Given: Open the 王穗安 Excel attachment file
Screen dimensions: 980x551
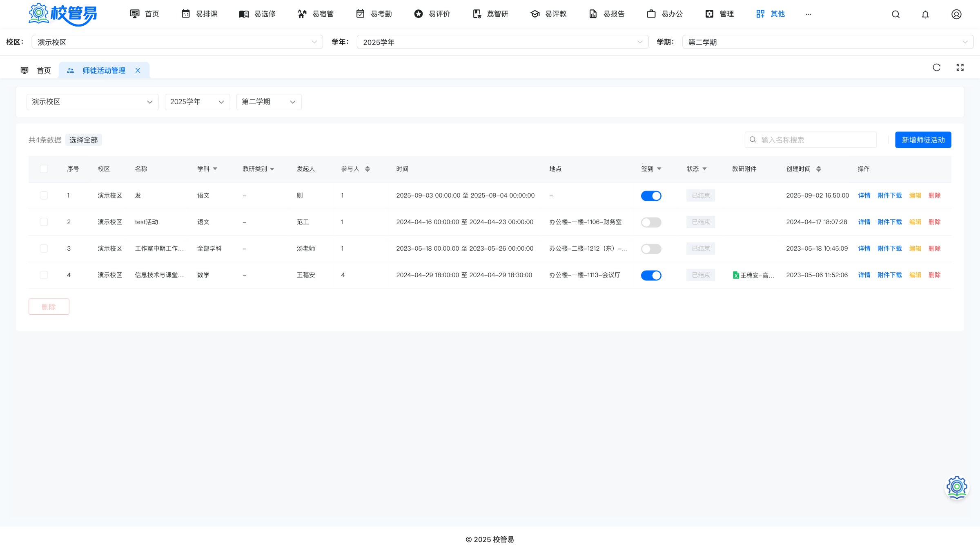Looking at the screenshot, I should 753,275.
